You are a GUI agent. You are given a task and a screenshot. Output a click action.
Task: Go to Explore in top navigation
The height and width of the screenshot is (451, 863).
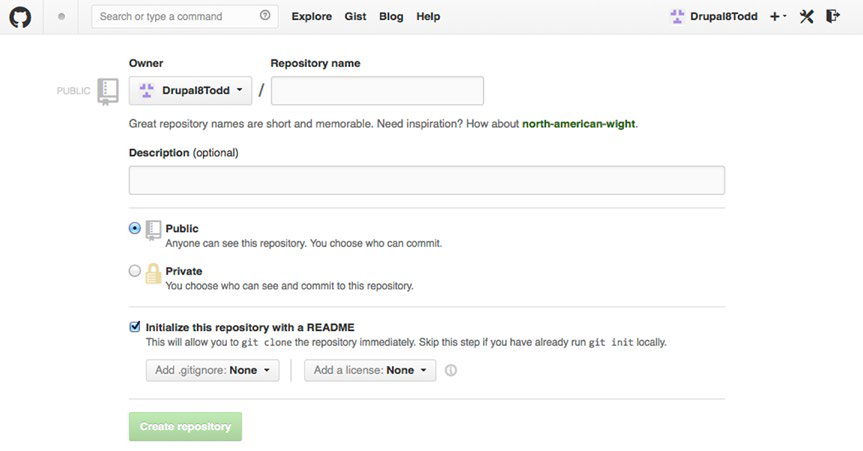coord(312,17)
